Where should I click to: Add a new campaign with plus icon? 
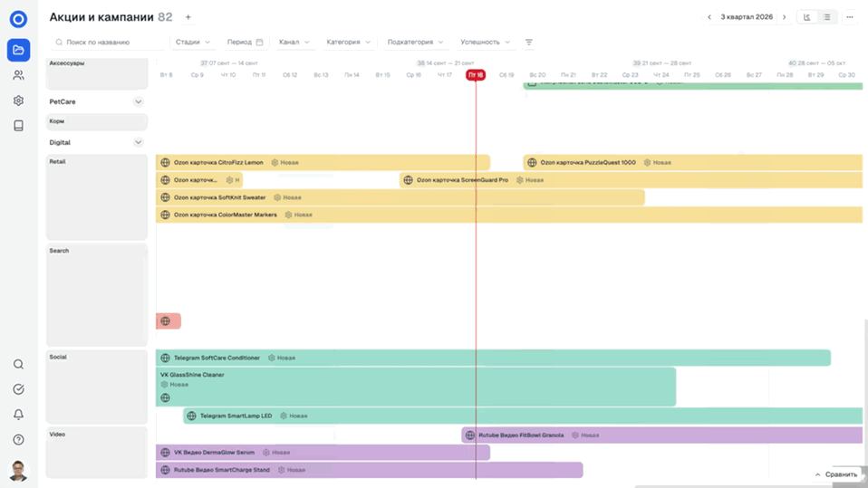[x=188, y=17]
